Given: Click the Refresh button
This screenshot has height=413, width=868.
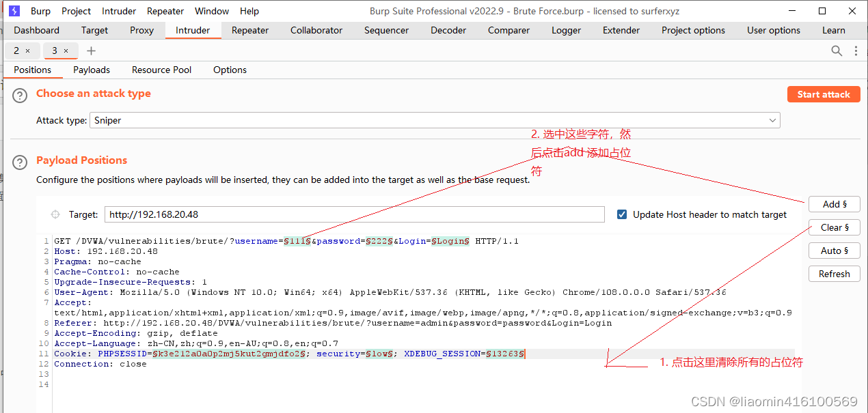Looking at the screenshot, I should point(835,274).
